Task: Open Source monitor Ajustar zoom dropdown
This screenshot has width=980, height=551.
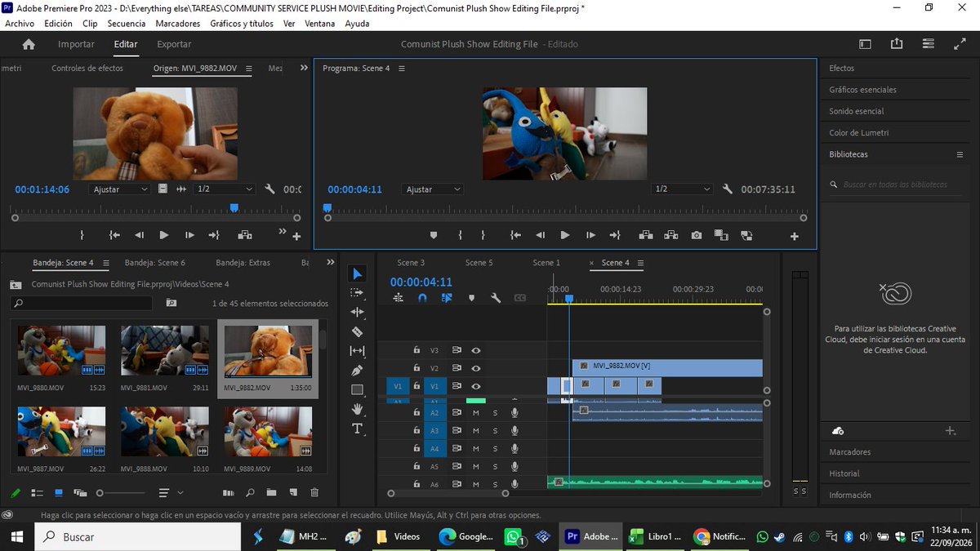Action: pos(120,189)
